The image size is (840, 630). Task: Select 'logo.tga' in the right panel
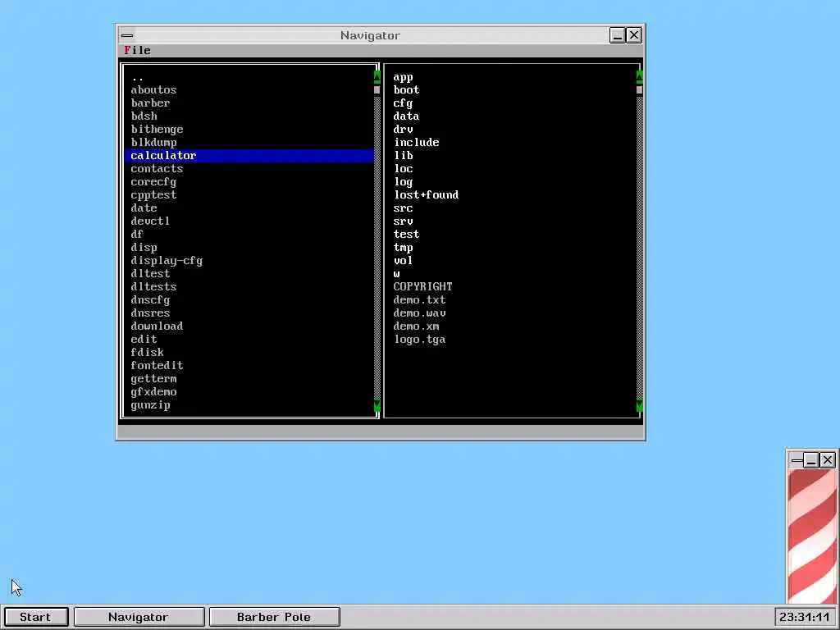[x=512, y=339]
